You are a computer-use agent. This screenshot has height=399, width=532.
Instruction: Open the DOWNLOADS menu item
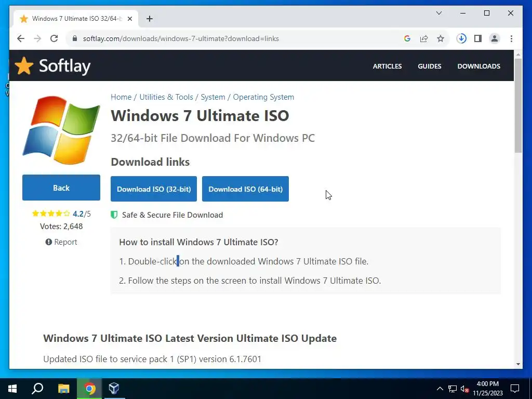coord(478,66)
